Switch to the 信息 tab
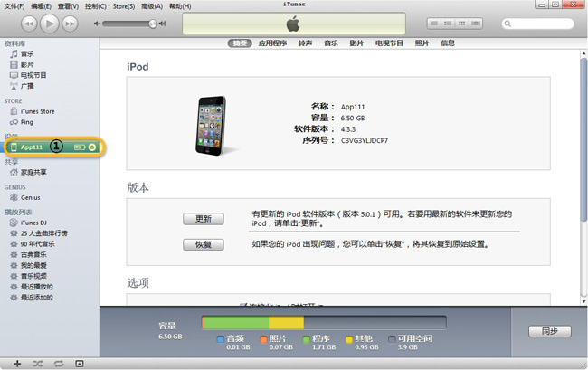 click(448, 43)
